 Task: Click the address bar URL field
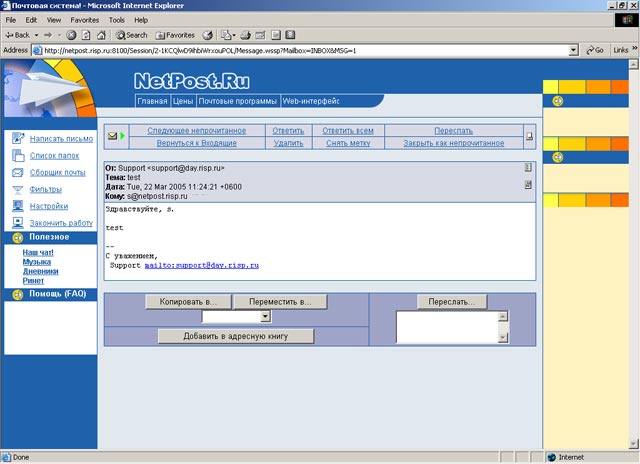pyautogui.click(x=302, y=51)
